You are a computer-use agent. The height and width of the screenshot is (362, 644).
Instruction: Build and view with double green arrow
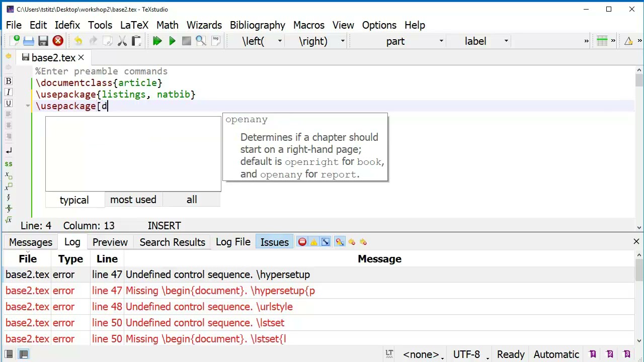pyautogui.click(x=157, y=41)
